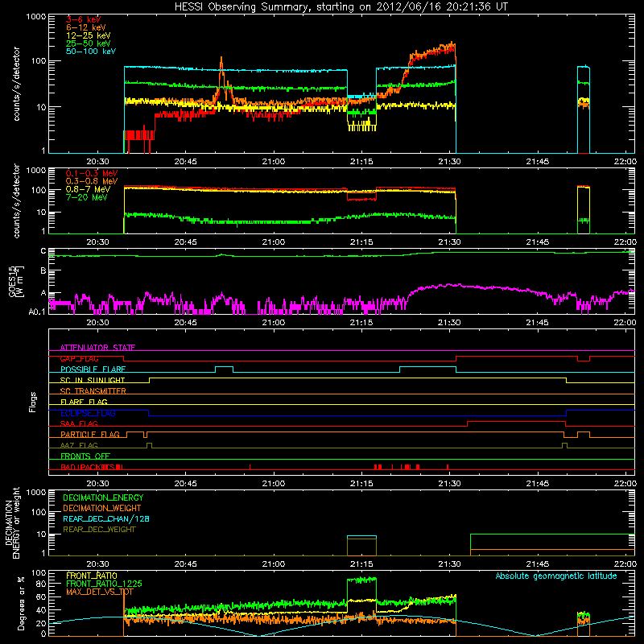Image resolution: width=644 pixels, height=644 pixels.
Task: Click the Flags axis title
Action: tap(33, 402)
